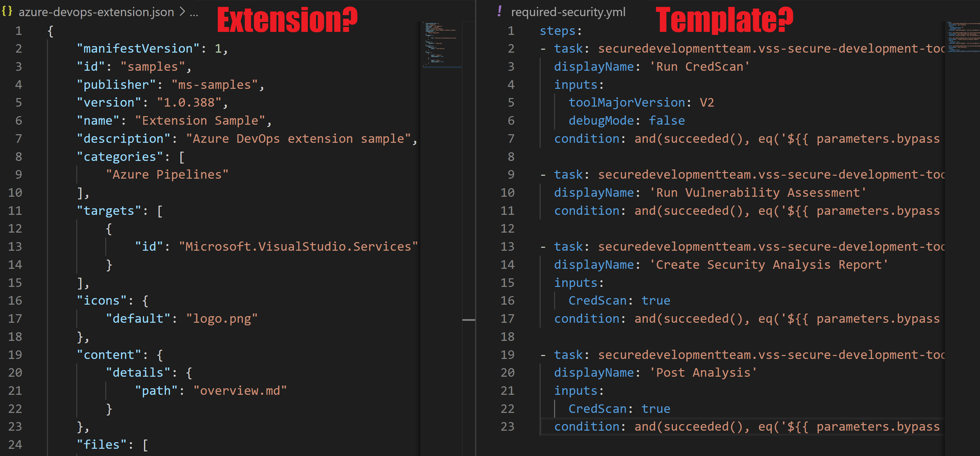Click the YAML exclamation file icon
This screenshot has height=456, width=980.
click(x=499, y=12)
